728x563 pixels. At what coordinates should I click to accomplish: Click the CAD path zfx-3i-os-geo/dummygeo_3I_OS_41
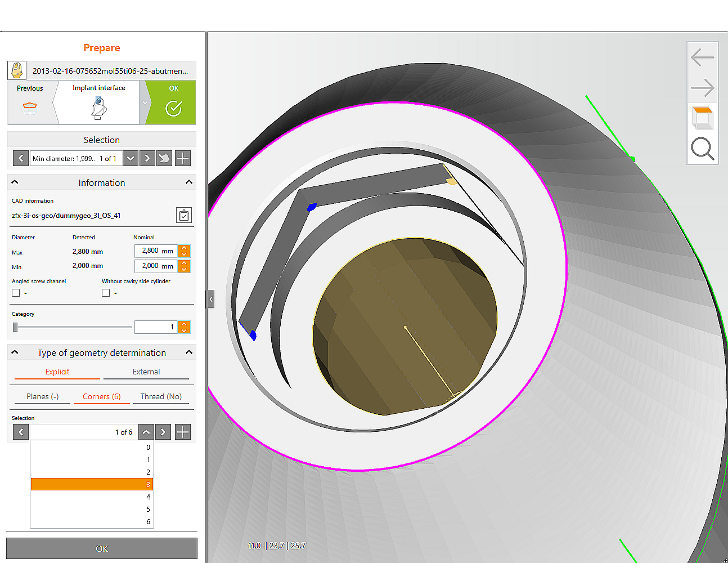coord(66,215)
